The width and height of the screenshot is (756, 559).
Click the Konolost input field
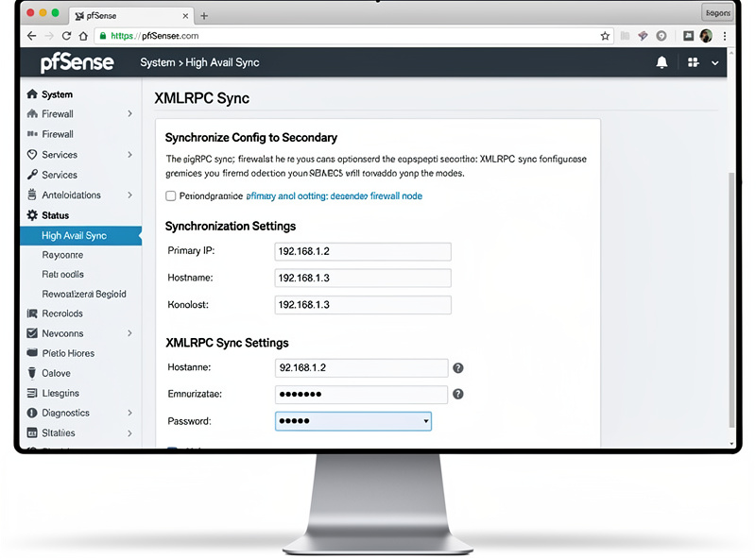[363, 305]
